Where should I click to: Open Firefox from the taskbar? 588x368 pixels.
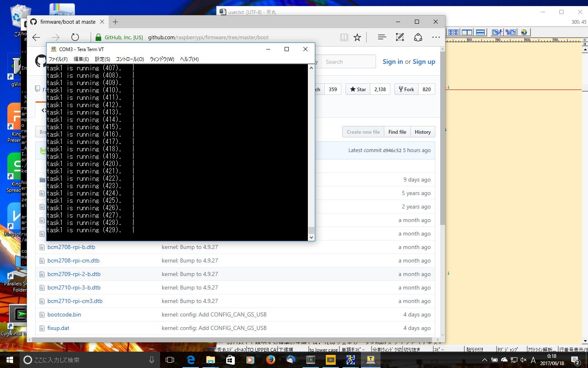click(270, 360)
